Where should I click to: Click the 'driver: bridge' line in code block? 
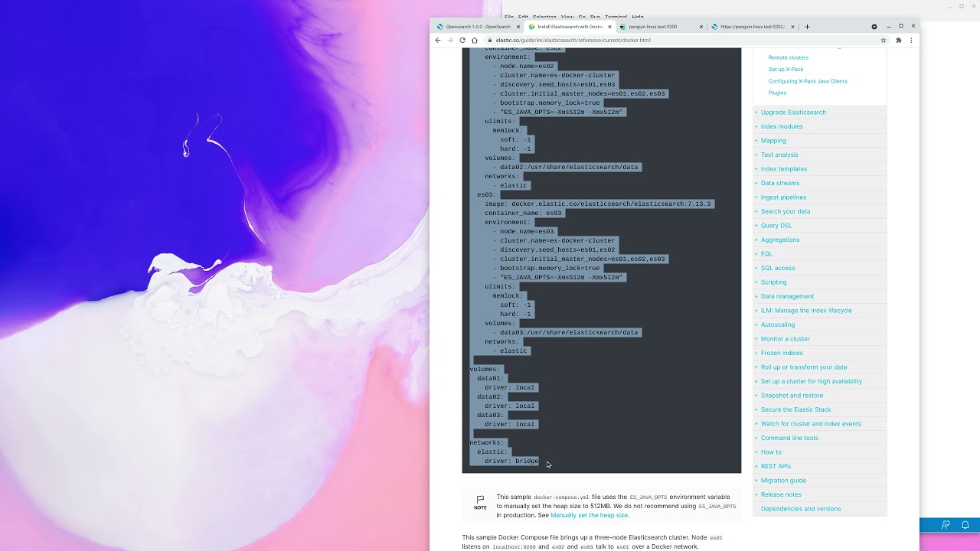(x=511, y=461)
